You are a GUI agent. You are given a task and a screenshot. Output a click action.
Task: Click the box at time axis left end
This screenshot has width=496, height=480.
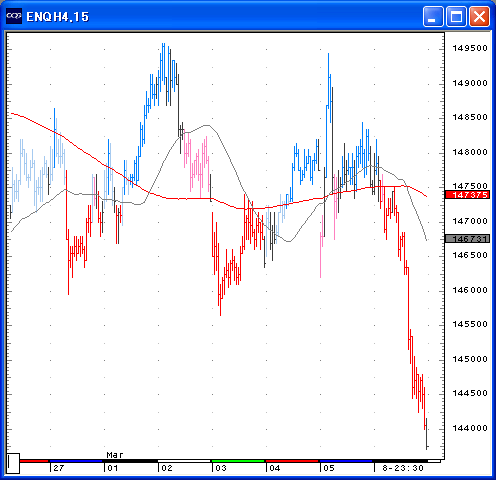(13, 463)
